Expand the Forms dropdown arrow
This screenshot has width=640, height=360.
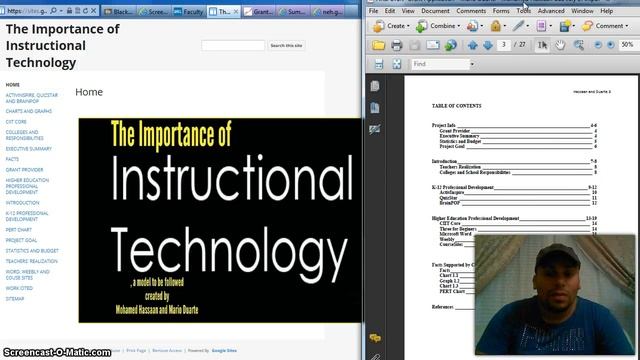[x=551, y=26]
